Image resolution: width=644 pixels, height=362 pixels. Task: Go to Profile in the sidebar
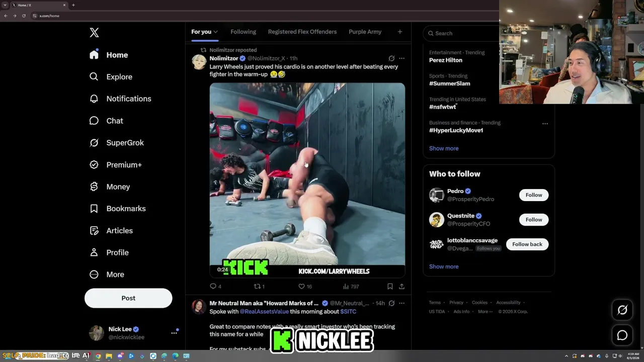click(109, 252)
